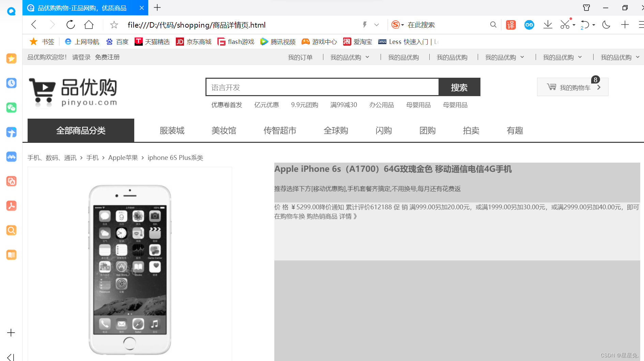Open the 天猫精选 bookmark

click(152, 42)
